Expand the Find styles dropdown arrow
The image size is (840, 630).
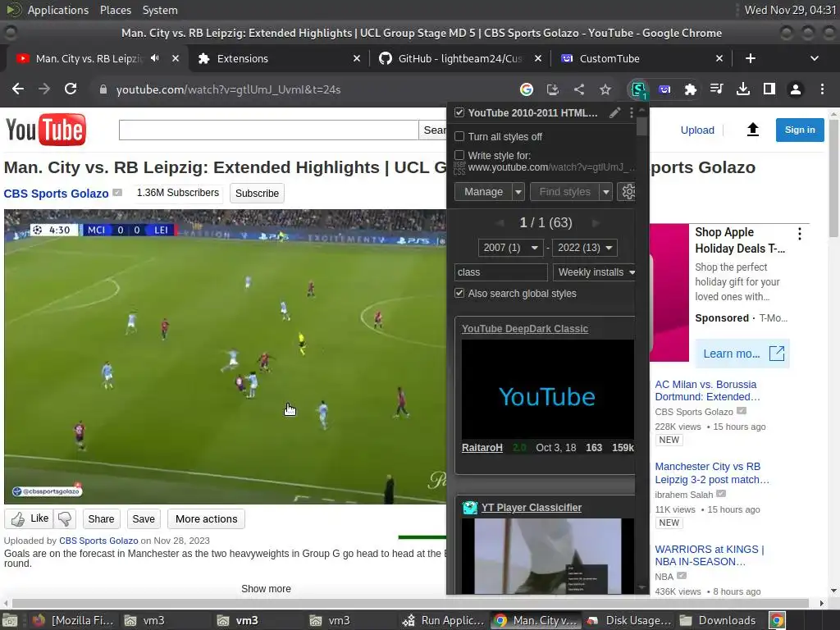(606, 192)
